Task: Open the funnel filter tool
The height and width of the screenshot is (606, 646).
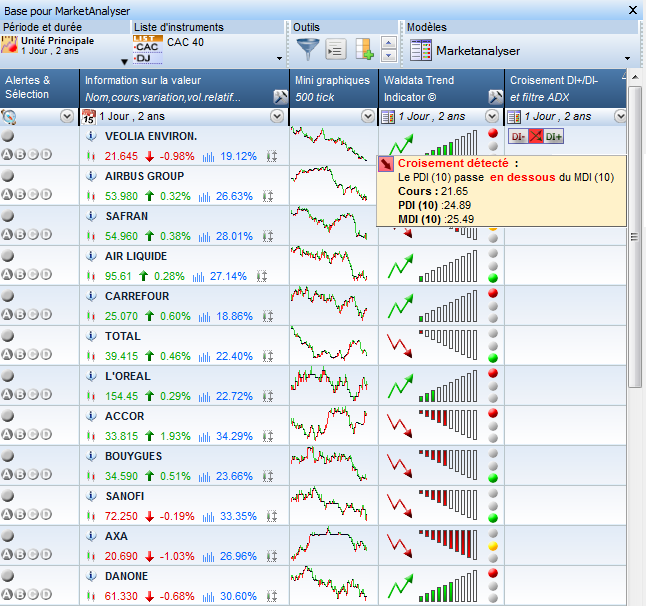Action: tap(307, 50)
